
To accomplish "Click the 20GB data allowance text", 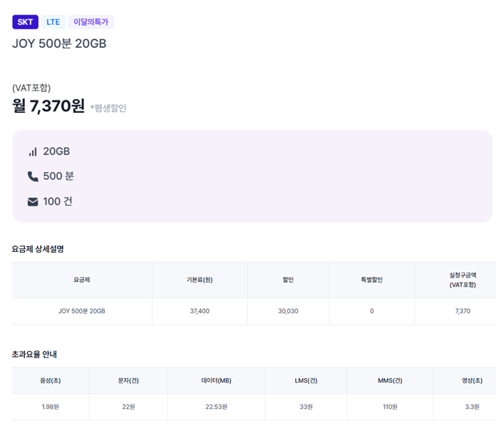I will 56,152.
